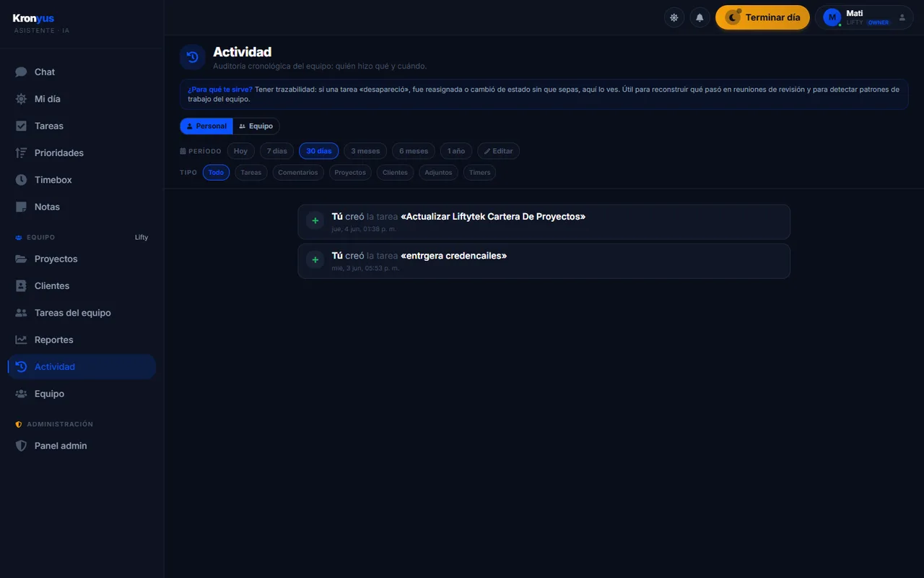The image size is (924, 578).
Task: Filter activity type by Clientes
Action: click(395, 173)
